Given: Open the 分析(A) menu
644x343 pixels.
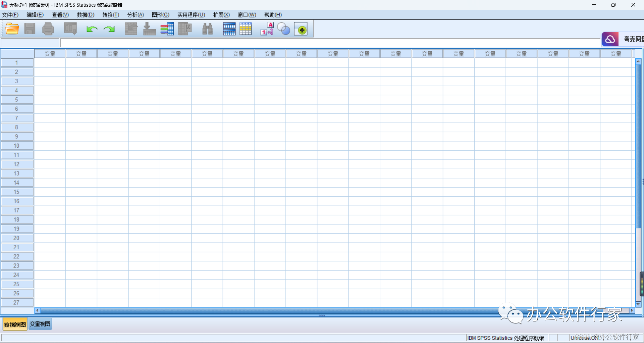Looking at the screenshot, I should click(x=136, y=15).
